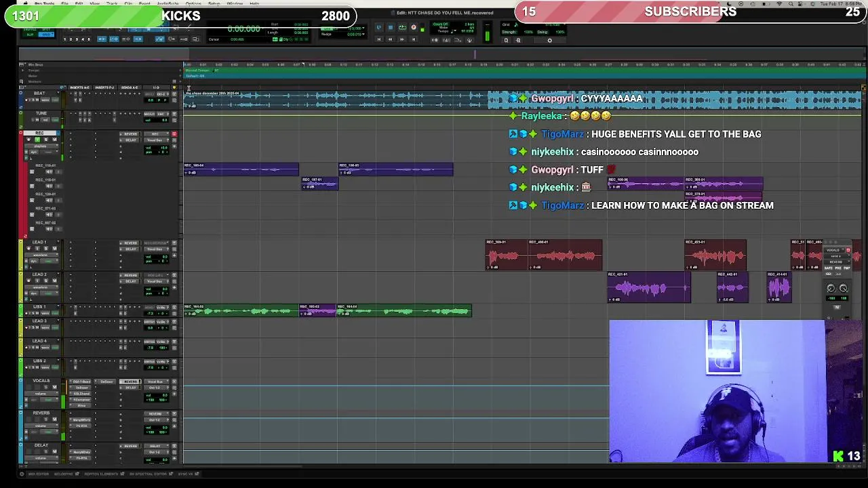The width and height of the screenshot is (868, 488).
Task: Open EQ3 7-Band insert on VOCALS
Action: click(81, 382)
